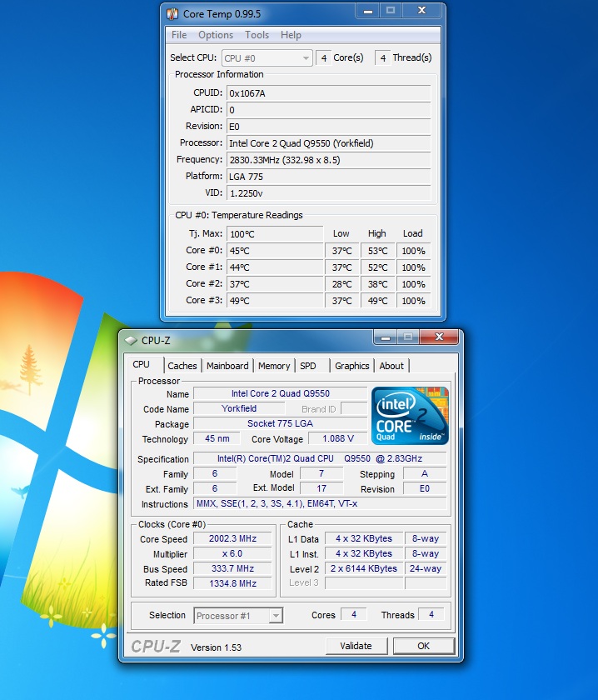Screen dimensions: 598x700
Task: Click the CPU-Z Name field 'Intel Core 2 Quad Q9550'
Action: tap(280, 393)
